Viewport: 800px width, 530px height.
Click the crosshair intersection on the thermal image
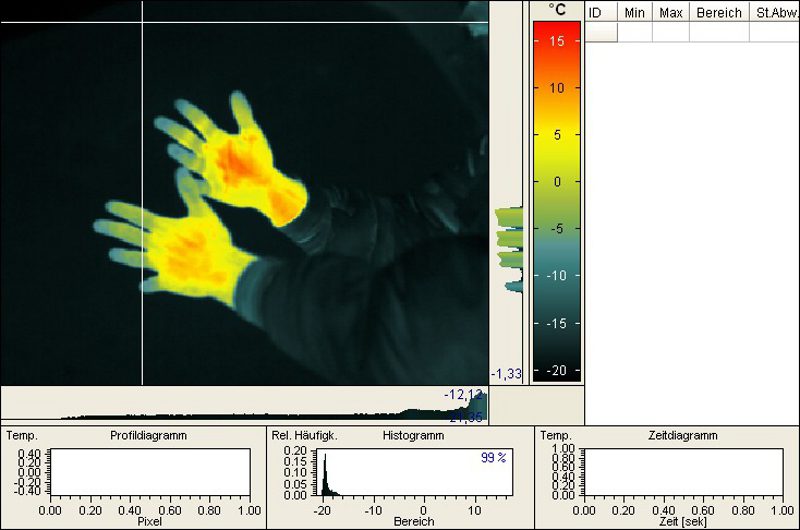(x=142, y=22)
